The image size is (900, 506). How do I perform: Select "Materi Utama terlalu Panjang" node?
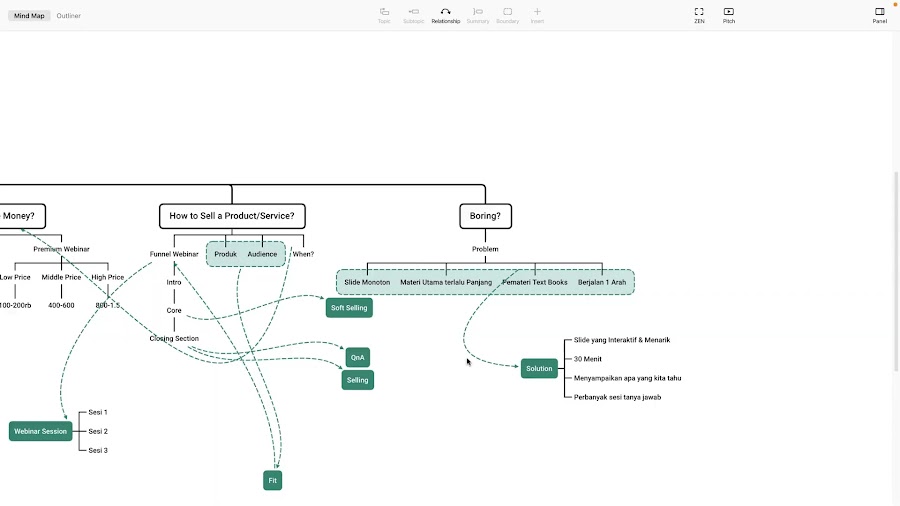point(446,282)
